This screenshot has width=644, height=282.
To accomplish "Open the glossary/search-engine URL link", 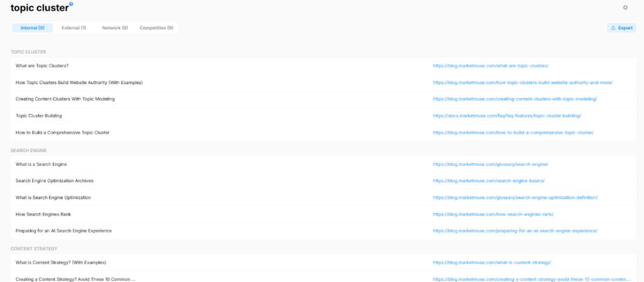I will (491, 165).
